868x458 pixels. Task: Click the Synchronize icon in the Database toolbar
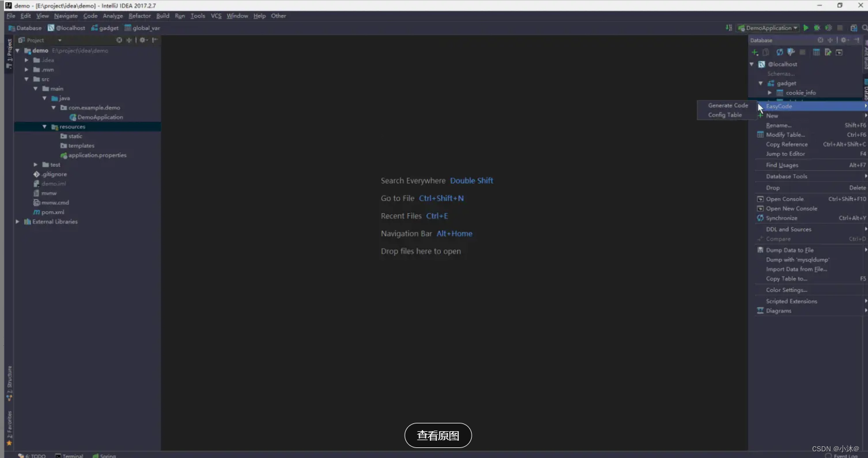point(779,52)
